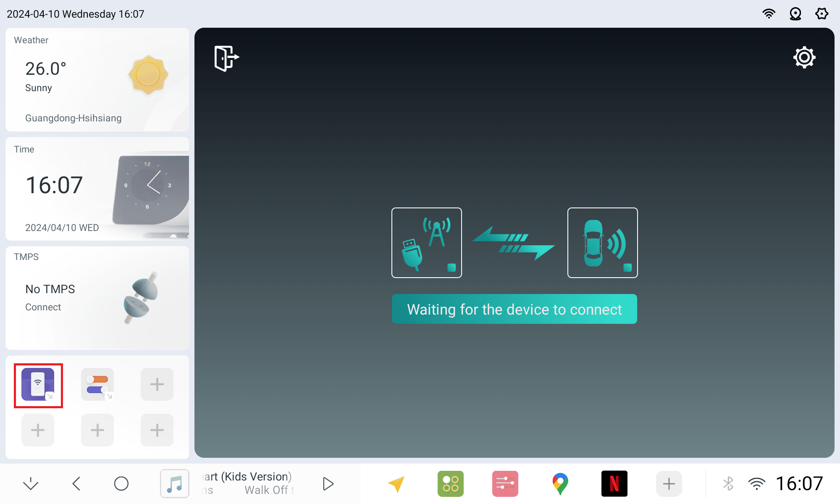
Task: Open the toggle switches shortcut app
Action: pyautogui.click(x=97, y=384)
